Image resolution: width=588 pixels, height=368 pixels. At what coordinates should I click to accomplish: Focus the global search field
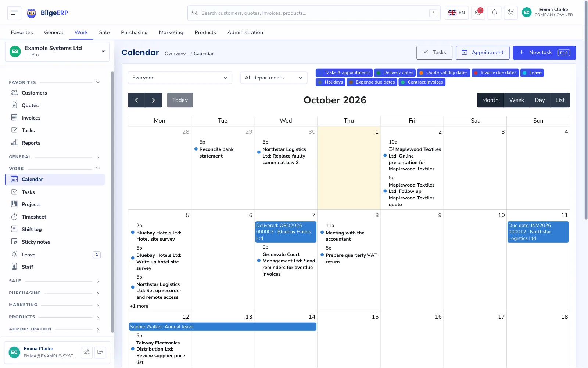click(314, 13)
